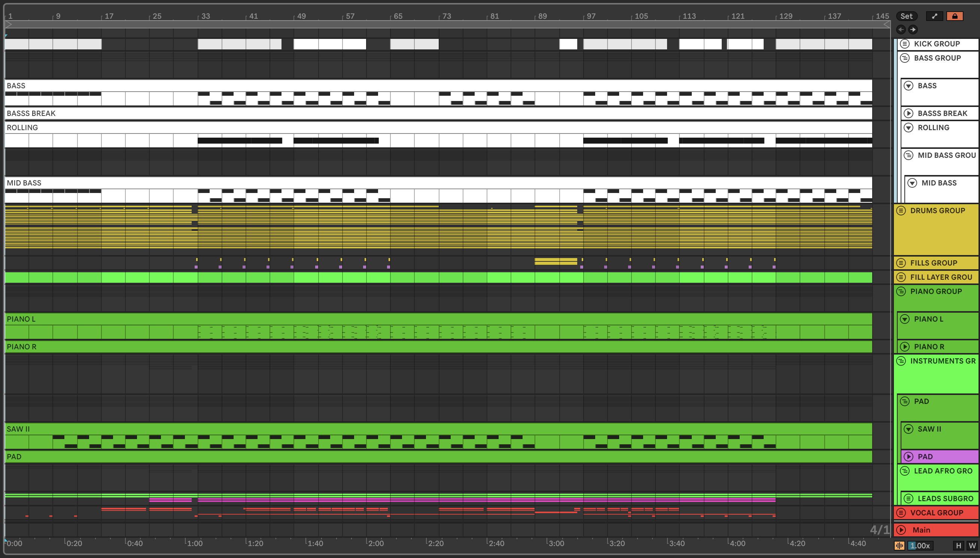
Task: Unfold the Main track arrow
Action: (x=901, y=530)
